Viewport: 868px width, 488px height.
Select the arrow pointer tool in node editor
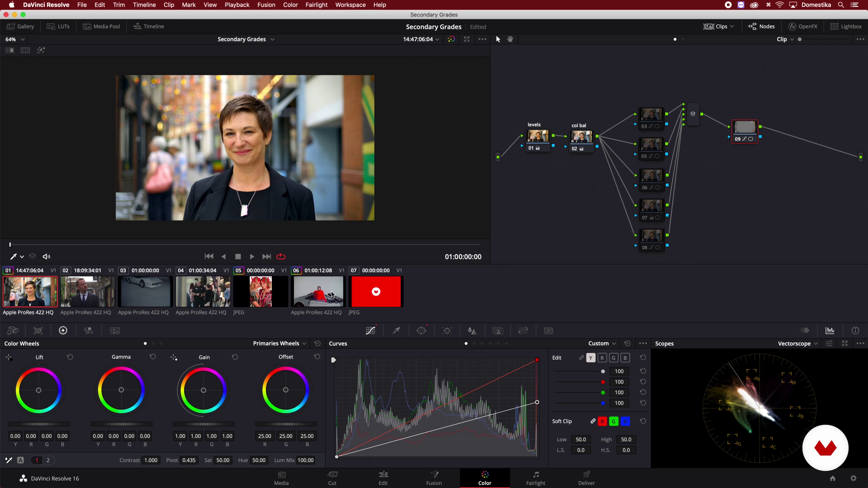coord(498,39)
